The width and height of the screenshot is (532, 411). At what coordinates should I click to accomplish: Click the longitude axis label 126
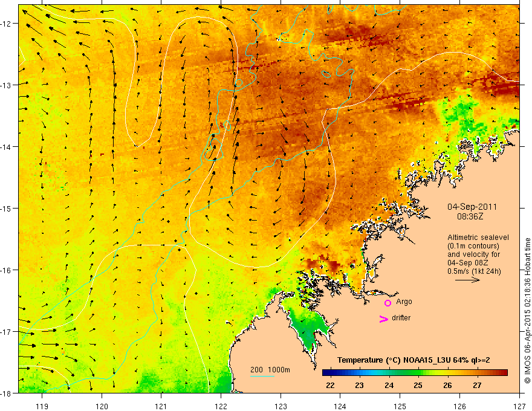[x=459, y=406]
